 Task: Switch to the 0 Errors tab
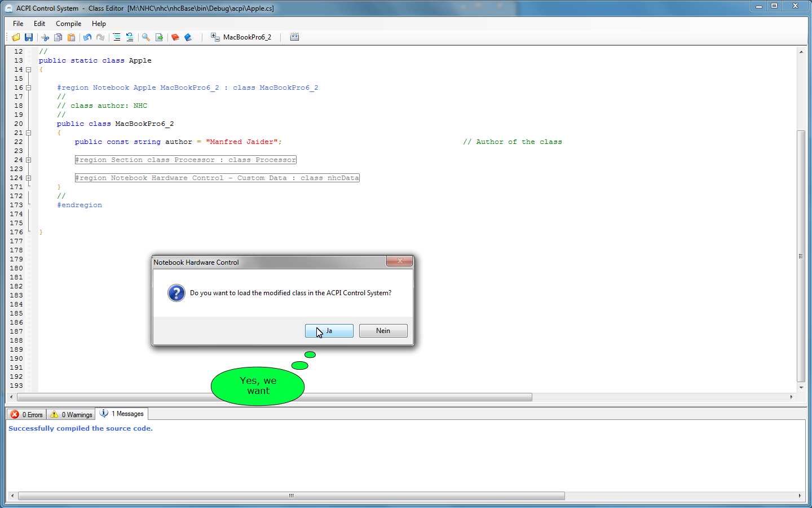tap(27, 415)
